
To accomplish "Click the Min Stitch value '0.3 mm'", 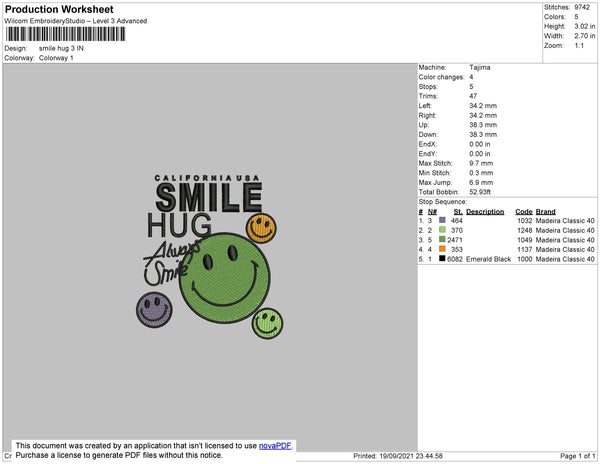I will point(481,173).
